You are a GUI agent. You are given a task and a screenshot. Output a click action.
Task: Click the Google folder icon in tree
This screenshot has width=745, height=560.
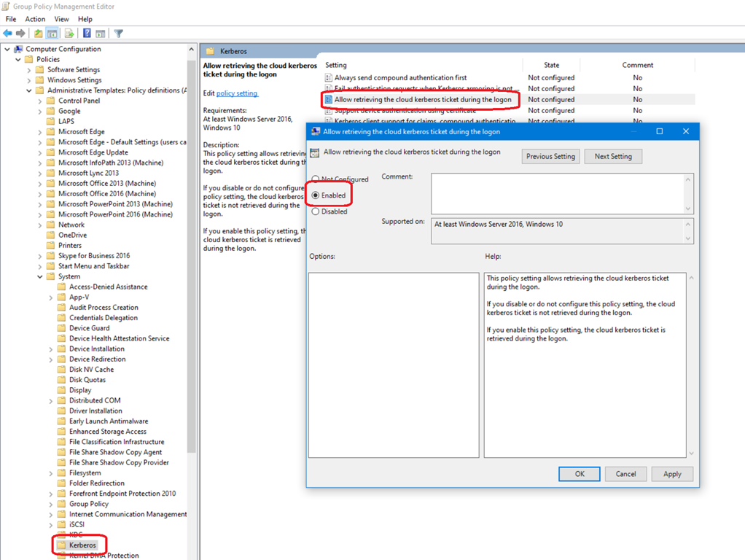(x=51, y=111)
